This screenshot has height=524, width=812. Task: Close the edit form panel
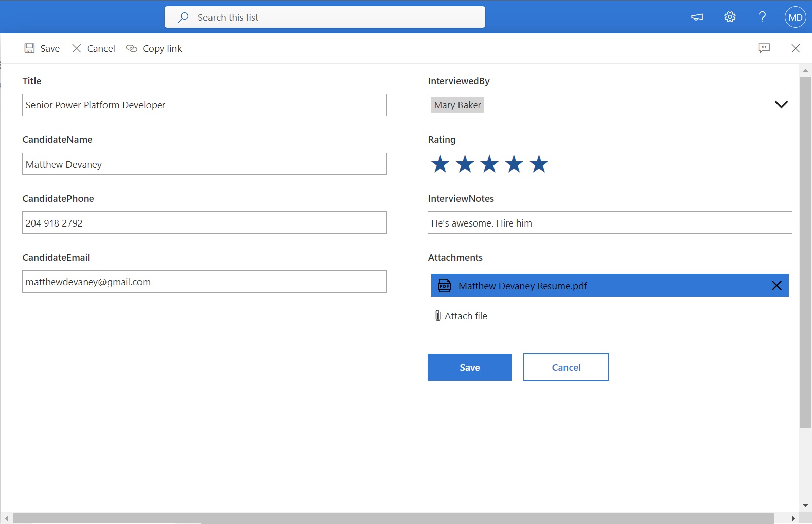pos(795,48)
